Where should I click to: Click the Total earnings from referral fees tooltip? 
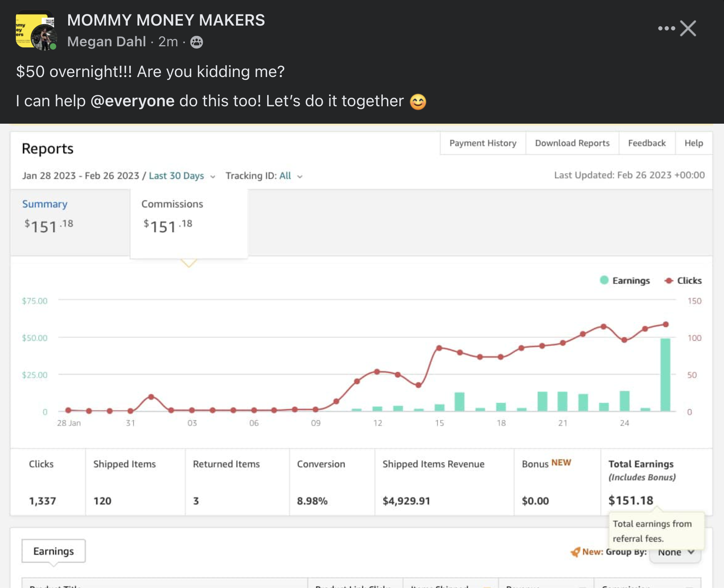657,531
